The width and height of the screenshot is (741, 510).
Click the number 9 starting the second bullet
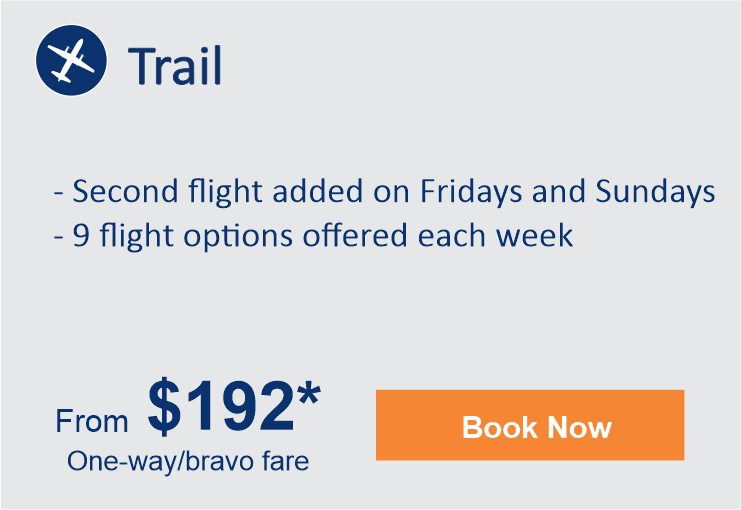tap(81, 235)
